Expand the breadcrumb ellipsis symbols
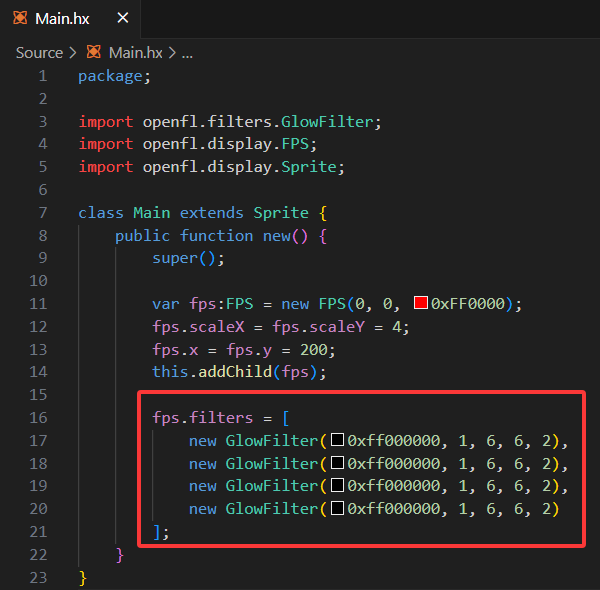Screen dimensions: 600x590 coord(187,54)
